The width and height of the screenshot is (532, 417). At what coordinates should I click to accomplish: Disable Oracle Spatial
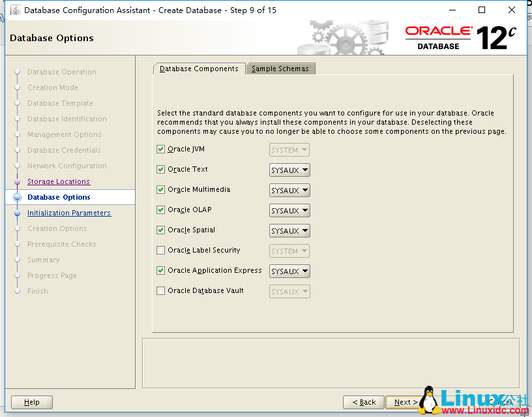[x=160, y=230]
